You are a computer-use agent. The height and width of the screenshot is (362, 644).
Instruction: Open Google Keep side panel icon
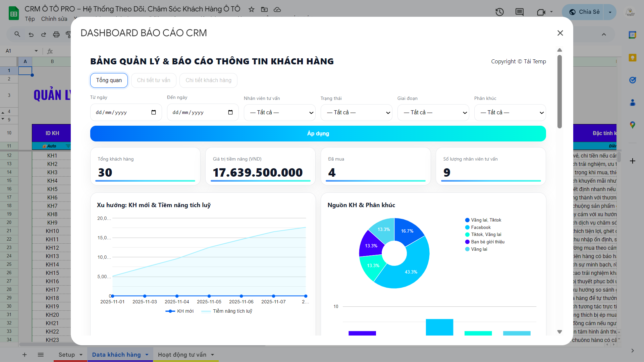[x=632, y=58]
